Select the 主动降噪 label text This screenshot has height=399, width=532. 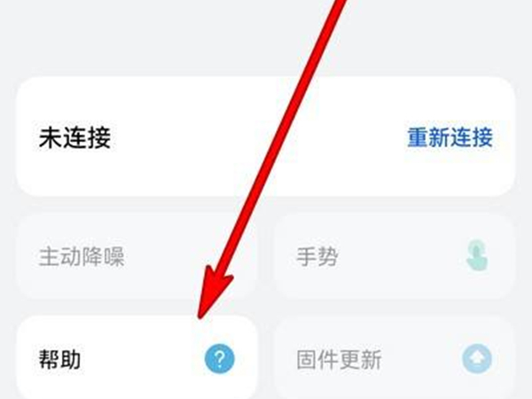(82, 256)
